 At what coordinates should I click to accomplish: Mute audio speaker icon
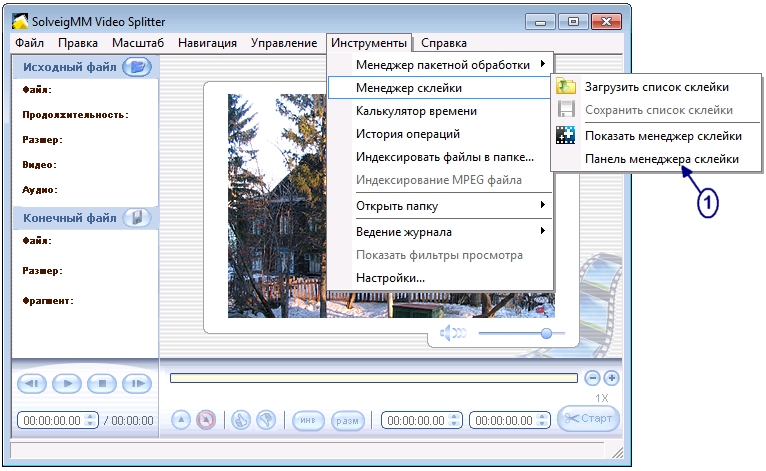pos(452,333)
